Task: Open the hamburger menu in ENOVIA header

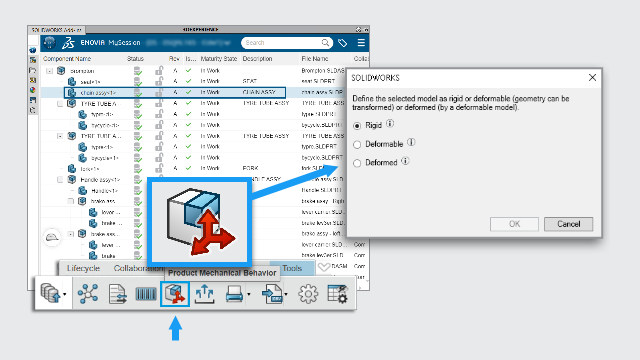Action: [x=361, y=42]
